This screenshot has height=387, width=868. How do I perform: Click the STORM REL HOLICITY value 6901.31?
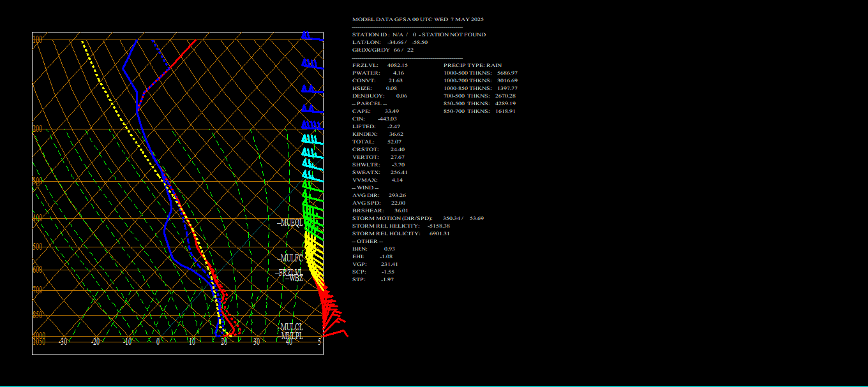point(440,233)
